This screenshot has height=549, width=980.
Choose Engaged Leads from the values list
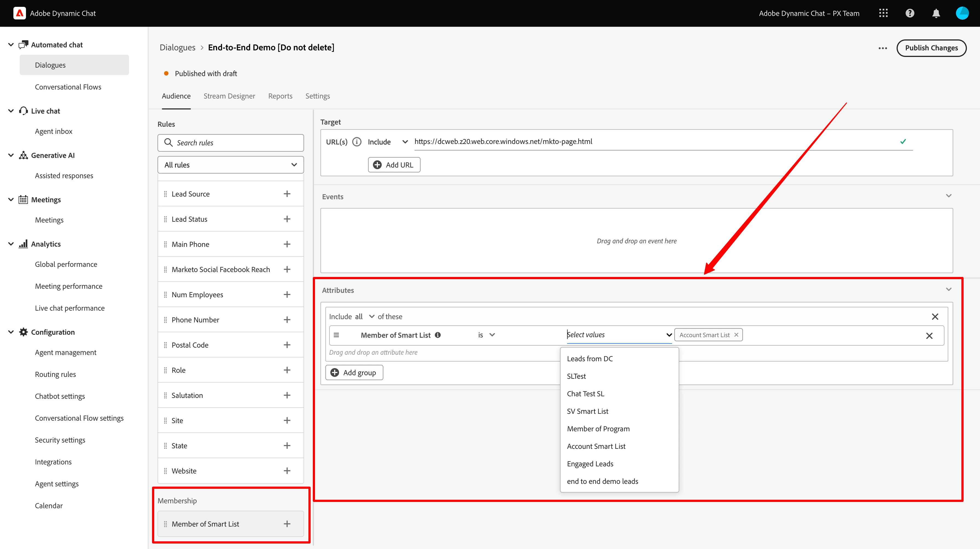(590, 464)
